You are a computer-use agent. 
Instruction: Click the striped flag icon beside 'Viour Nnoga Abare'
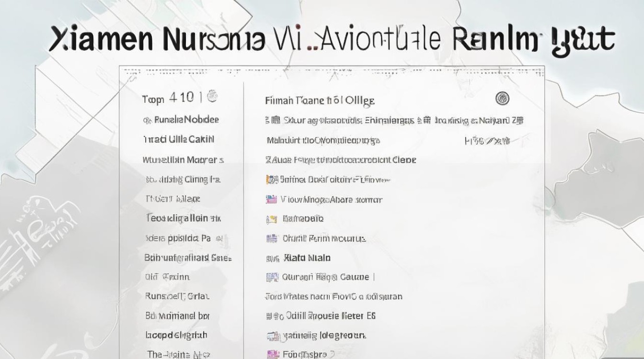click(272, 200)
